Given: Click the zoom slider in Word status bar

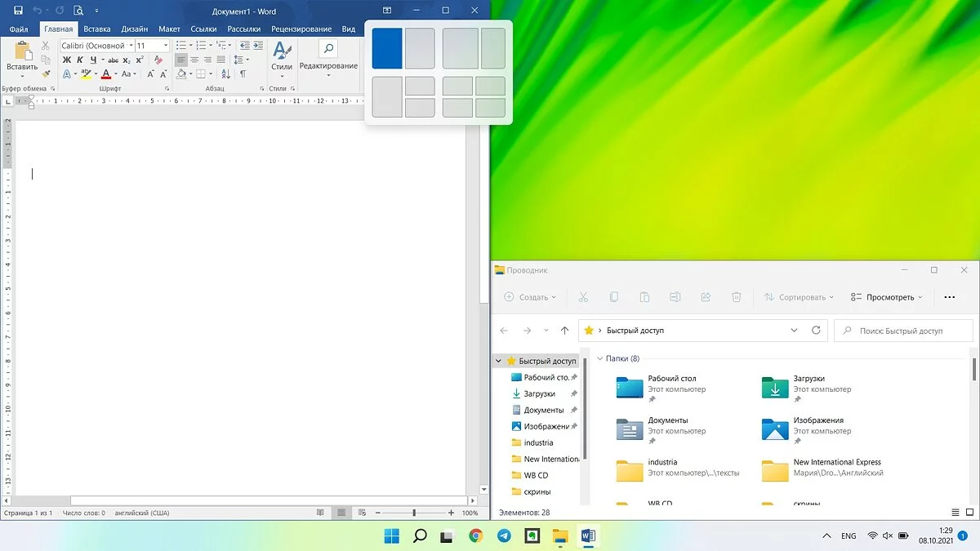Looking at the screenshot, I should click(414, 513).
